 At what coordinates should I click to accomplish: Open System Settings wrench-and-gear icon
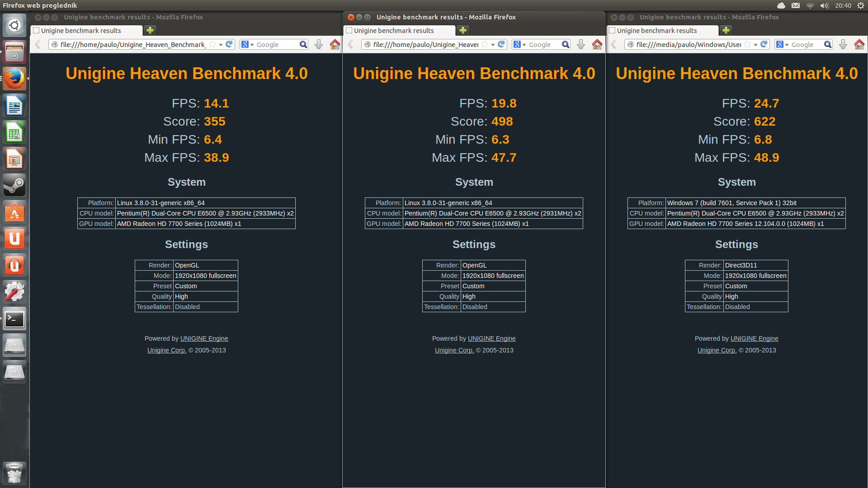[x=14, y=292]
